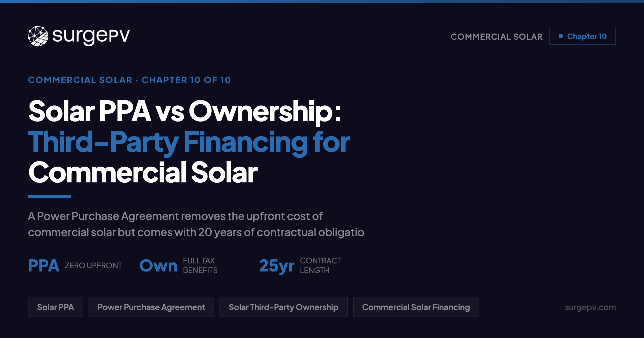Expand the COMMERCIAL SOLAR header section
This screenshot has width=644, height=338.
pyautogui.click(x=497, y=36)
